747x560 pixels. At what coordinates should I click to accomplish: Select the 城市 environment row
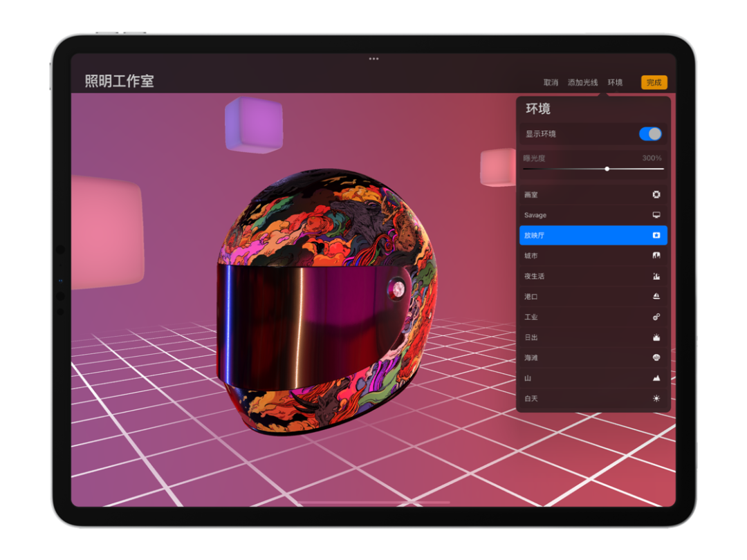[593, 256]
